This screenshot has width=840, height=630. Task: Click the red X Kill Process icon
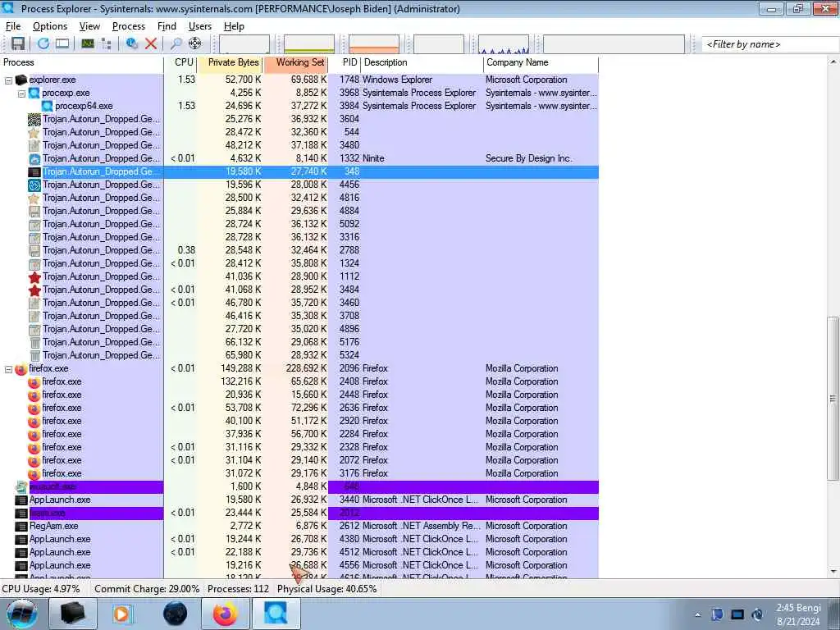(x=151, y=44)
